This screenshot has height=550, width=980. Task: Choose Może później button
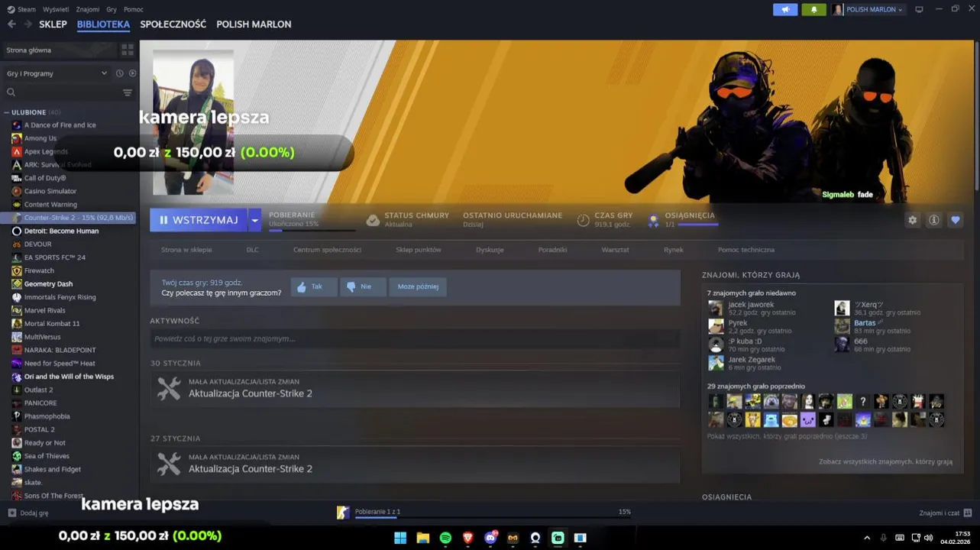[418, 286]
